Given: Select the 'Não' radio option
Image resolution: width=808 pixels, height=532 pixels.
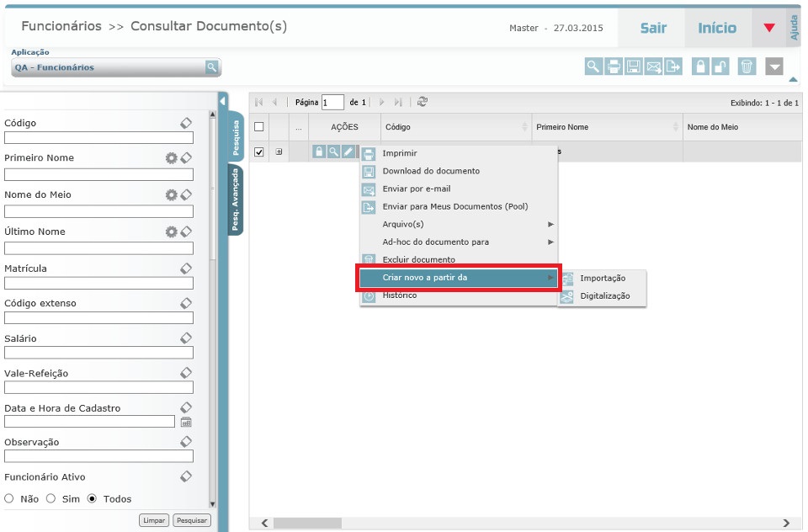Looking at the screenshot, I should 9,498.
